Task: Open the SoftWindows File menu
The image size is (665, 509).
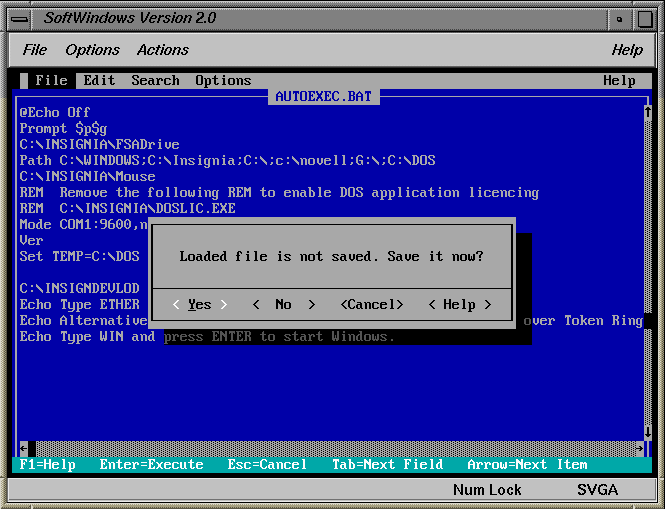Action: click(34, 50)
